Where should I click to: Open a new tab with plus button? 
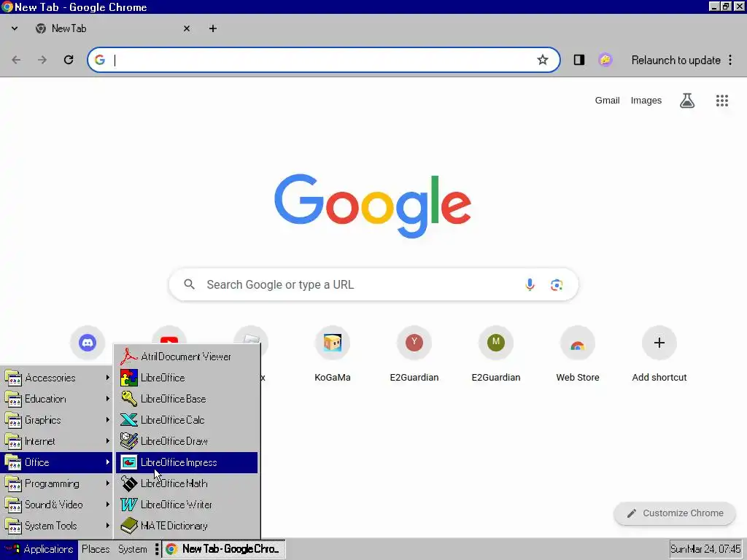click(x=213, y=28)
